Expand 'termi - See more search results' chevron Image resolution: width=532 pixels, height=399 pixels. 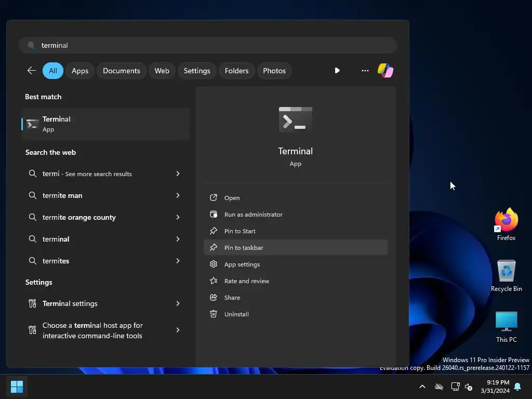(x=178, y=174)
